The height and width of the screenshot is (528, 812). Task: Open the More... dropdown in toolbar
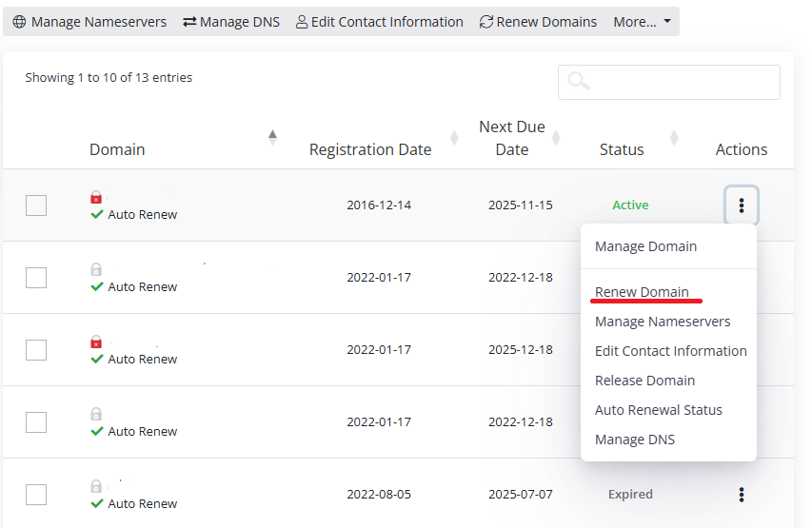click(642, 22)
